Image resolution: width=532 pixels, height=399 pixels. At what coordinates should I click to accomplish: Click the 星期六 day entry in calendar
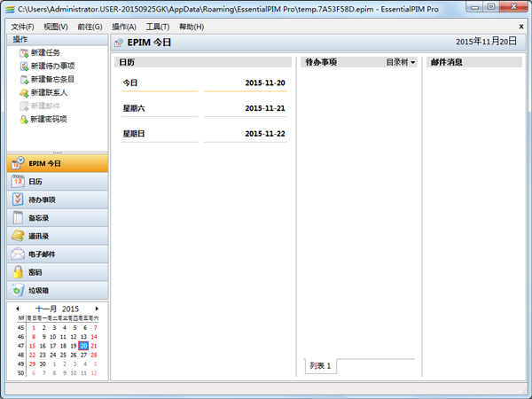coord(137,108)
